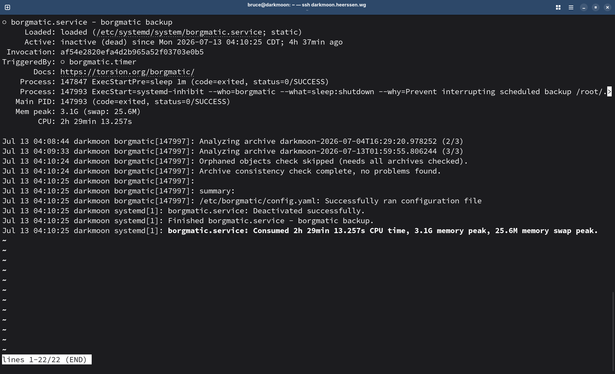
Task: Select the heading 'borgmatic.service - borgmatic backup'
Action: click(x=91, y=22)
